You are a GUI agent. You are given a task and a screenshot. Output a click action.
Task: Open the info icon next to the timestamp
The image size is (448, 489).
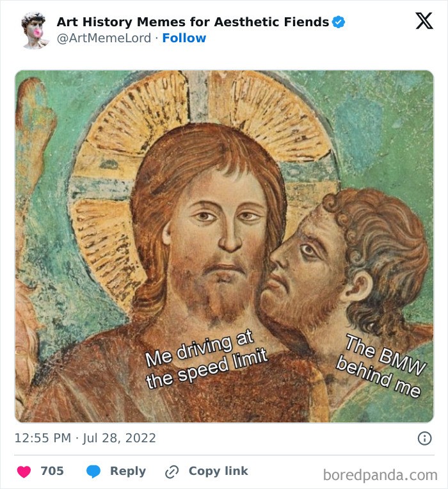[424, 438]
